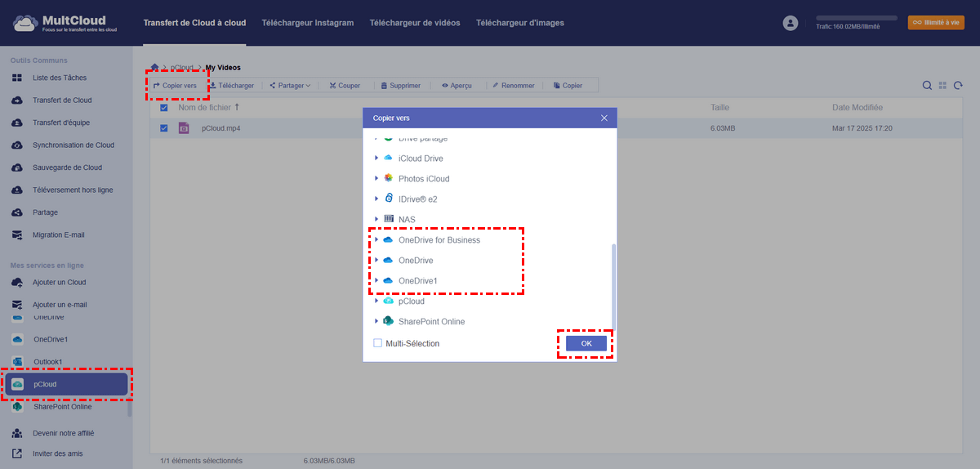Viewport: 980px width, 469px height.
Task: Open Ajouter un Cloud
Action: (59, 283)
